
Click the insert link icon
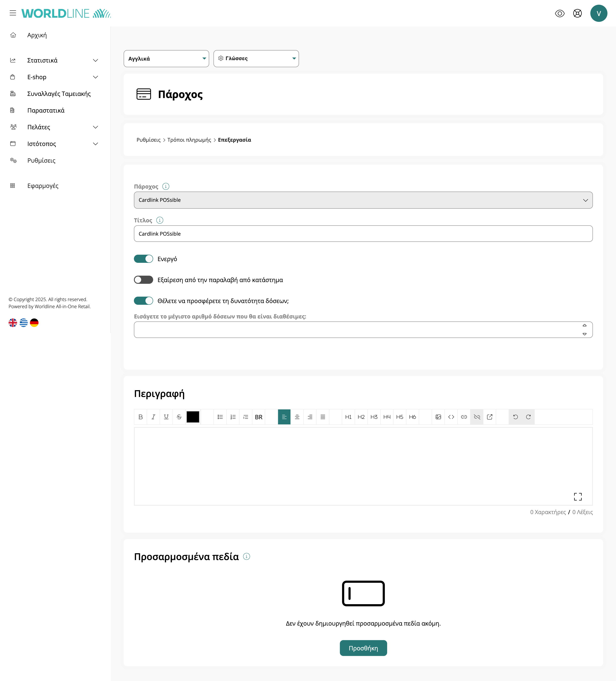coord(464,417)
